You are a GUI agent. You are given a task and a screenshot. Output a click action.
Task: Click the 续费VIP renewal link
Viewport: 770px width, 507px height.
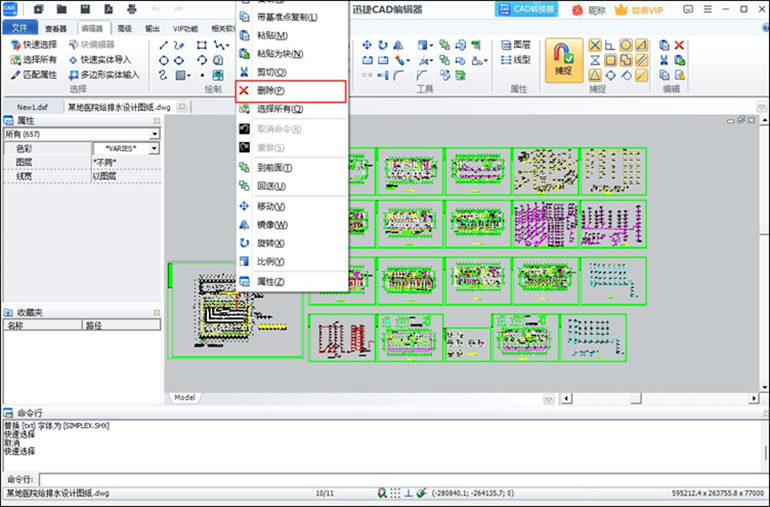coord(639,9)
